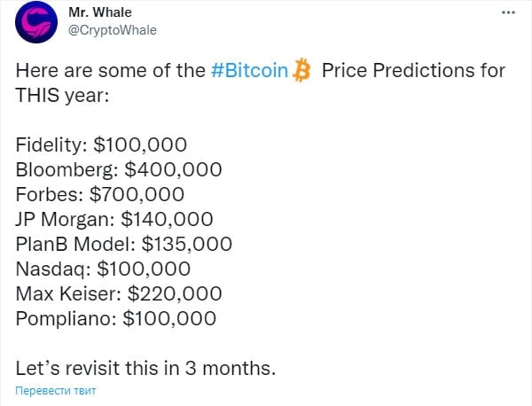Click the "Here are some of the" text
The width and height of the screenshot is (532, 406).
pyautogui.click(x=111, y=72)
